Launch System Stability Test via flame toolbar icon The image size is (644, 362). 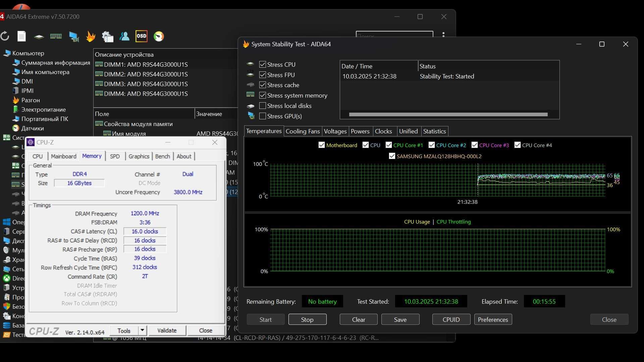tap(91, 36)
